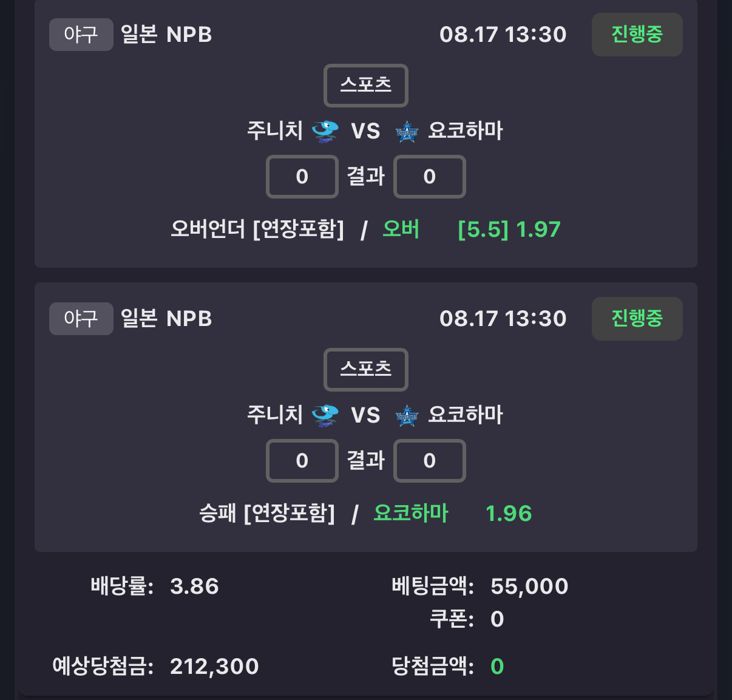This screenshot has width=732, height=700.
Task: Click the Chunichi dragon logo in first bet
Action: point(325,131)
